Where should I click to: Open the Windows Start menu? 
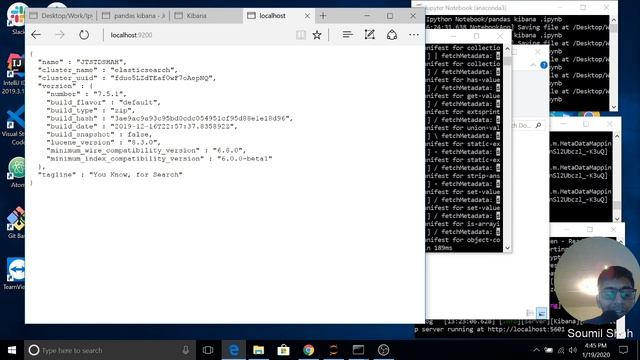12,350
